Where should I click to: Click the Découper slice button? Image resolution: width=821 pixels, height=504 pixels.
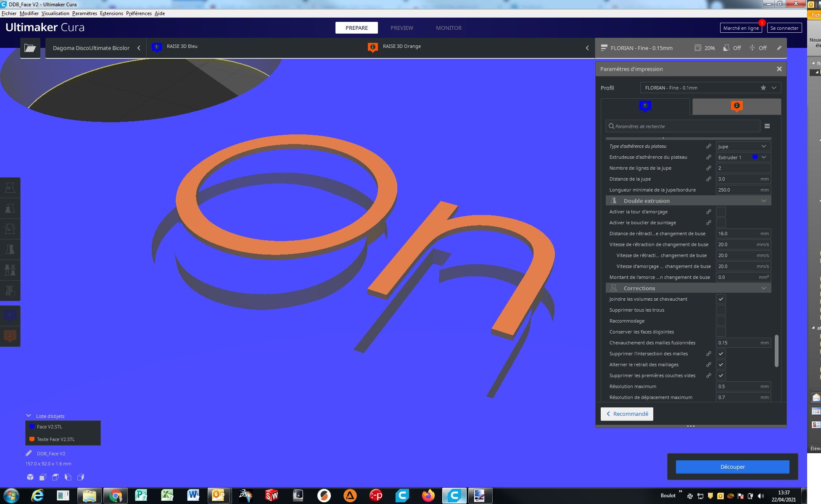pos(732,467)
